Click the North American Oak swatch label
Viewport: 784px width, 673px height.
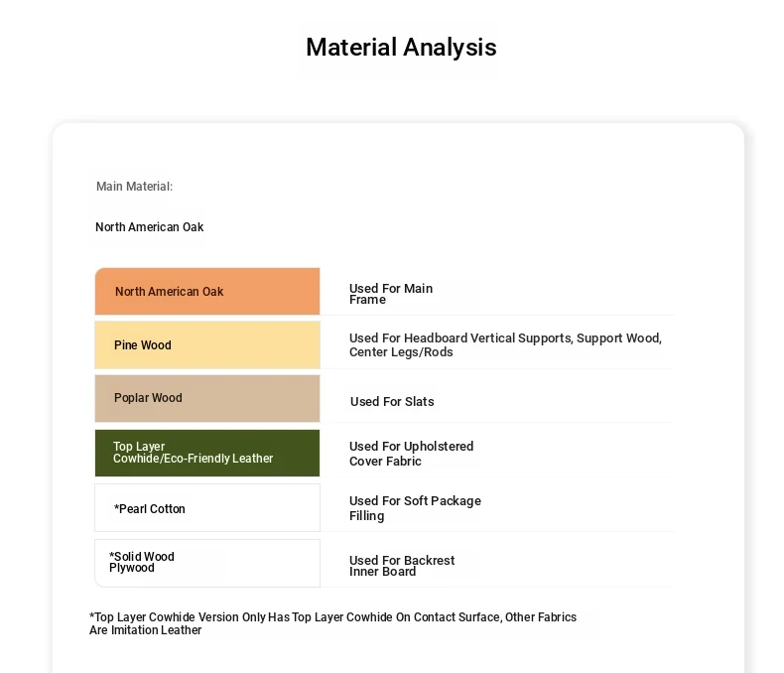(169, 292)
